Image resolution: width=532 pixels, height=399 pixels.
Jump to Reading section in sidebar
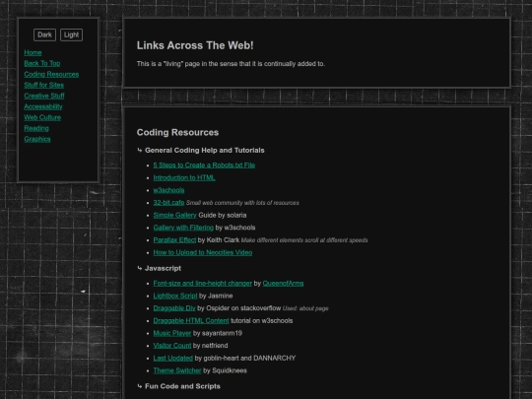(36, 129)
